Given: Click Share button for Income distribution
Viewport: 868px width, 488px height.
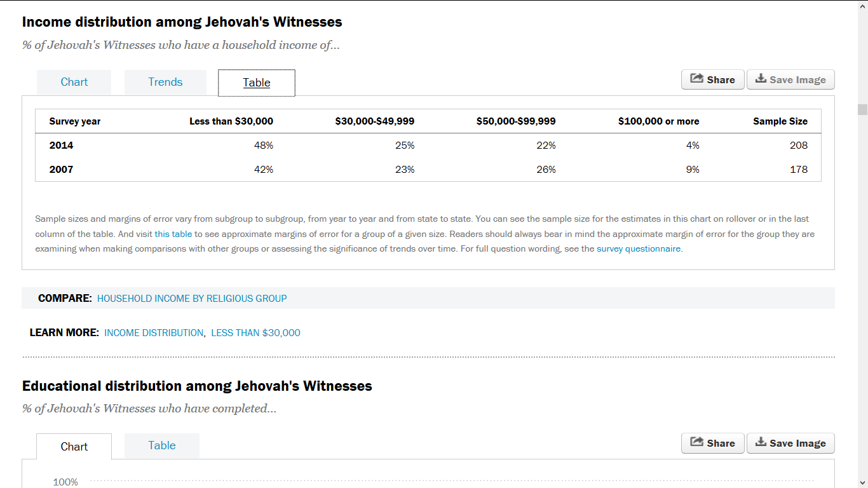Looking at the screenshot, I should coord(712,79).
